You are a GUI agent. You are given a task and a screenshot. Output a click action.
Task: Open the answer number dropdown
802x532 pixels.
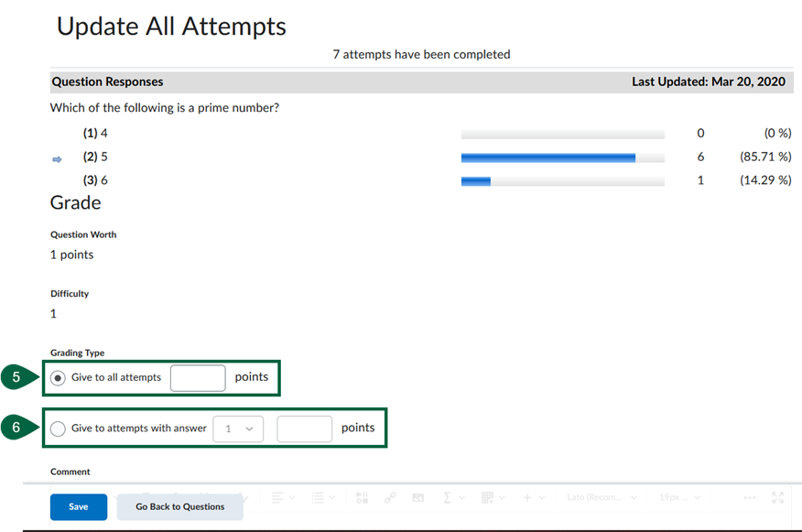(238, 429)
